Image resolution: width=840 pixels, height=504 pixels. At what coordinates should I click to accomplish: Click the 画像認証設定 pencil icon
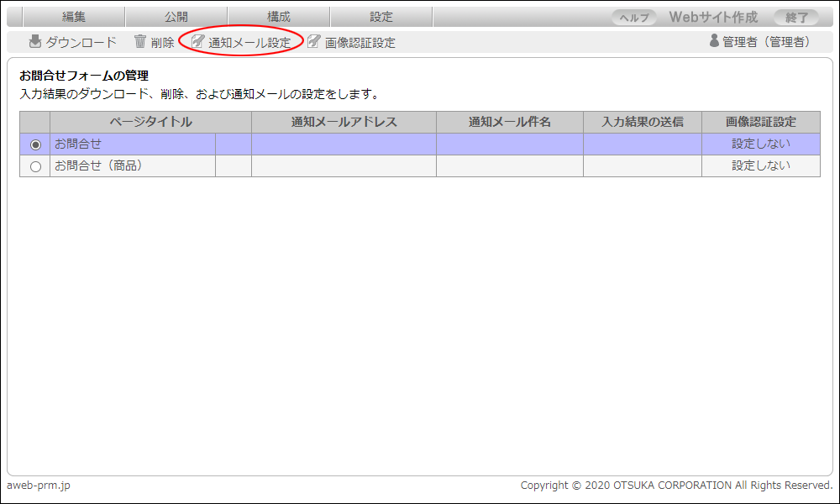click(314, 42)
